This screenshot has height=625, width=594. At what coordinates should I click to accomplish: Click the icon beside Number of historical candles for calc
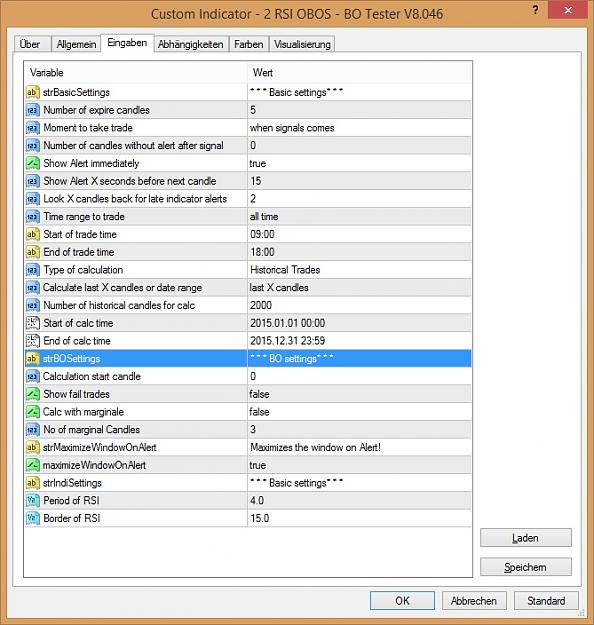pyautogui.click(x=33, y=305)
